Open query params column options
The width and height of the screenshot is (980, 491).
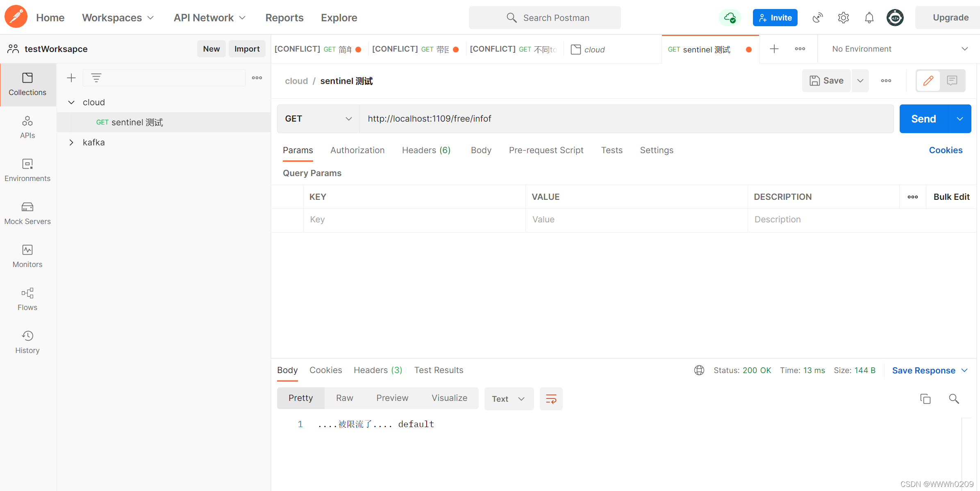point(913,197)
